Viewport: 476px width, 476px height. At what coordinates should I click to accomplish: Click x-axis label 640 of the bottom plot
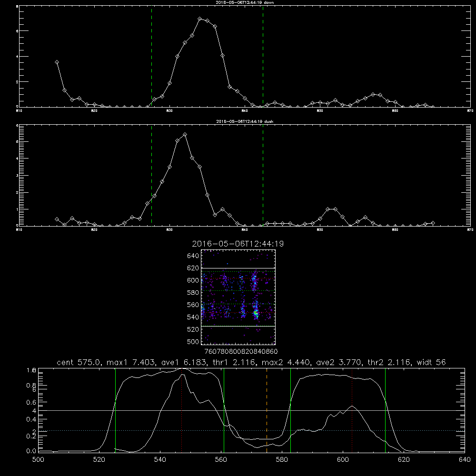click(465, 460)
